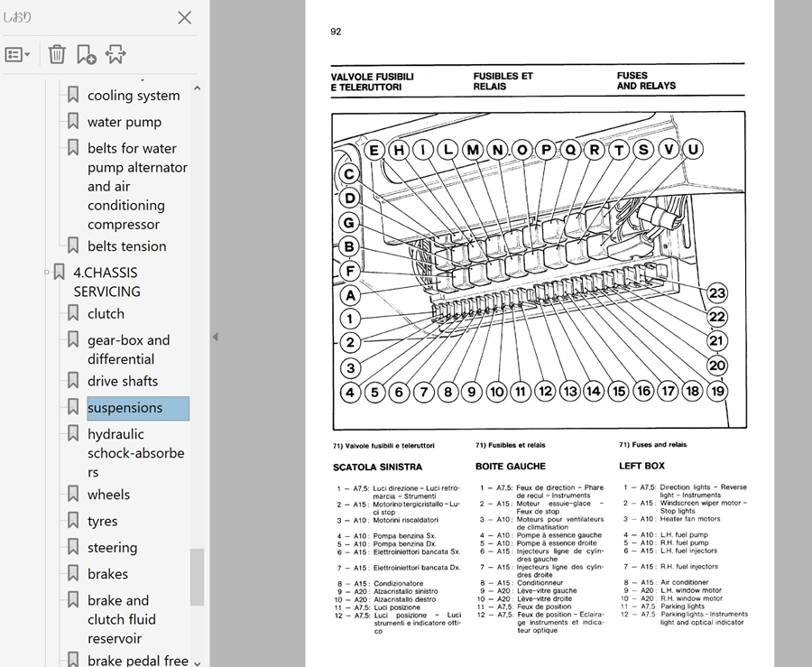The image size is (812, 667).
Task: Click the FUSIBLES ET RELAIS heading
Action: click(503, 81)
